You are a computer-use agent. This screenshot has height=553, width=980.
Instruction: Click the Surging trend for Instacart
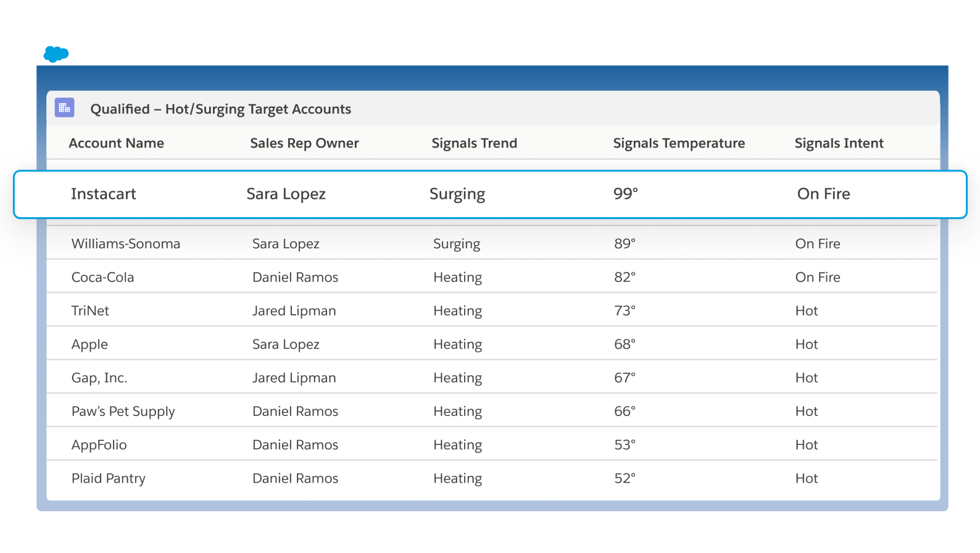(x=457, y=194)
